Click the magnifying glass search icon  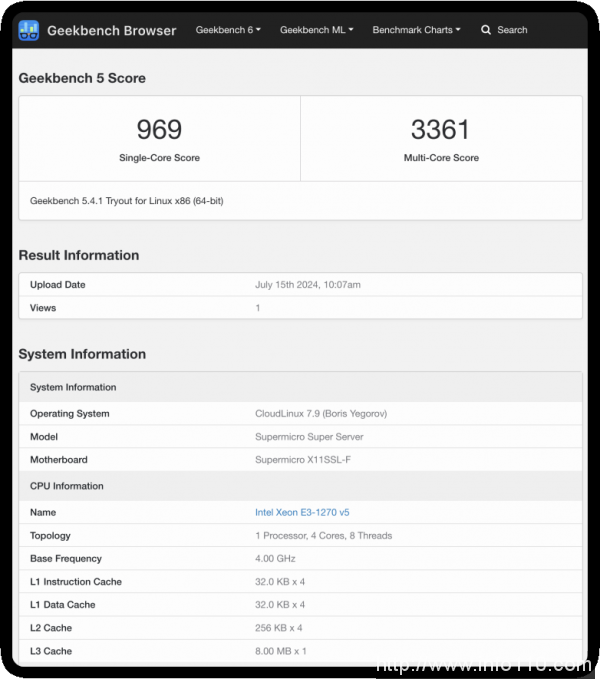click(486, 30)
